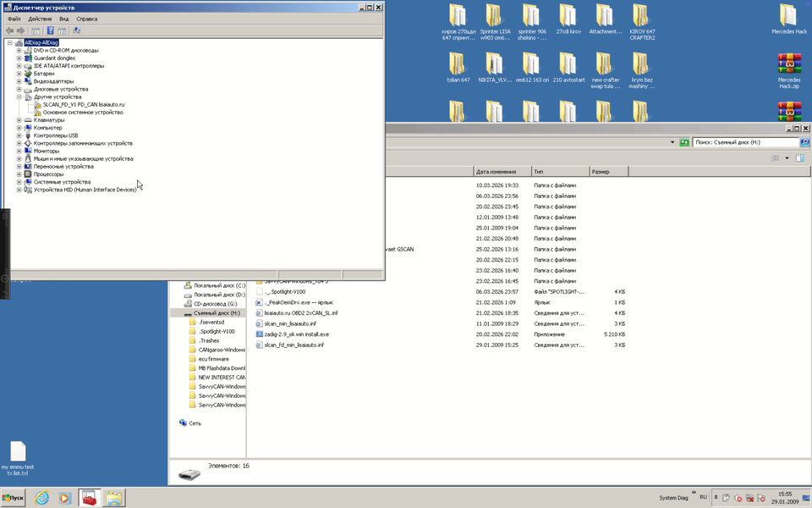Screen dimensions: 812x508
Task: Select the Mercedes Hack.zip archive on desktop
Action: pyautogui.click(x=789, y=70)
